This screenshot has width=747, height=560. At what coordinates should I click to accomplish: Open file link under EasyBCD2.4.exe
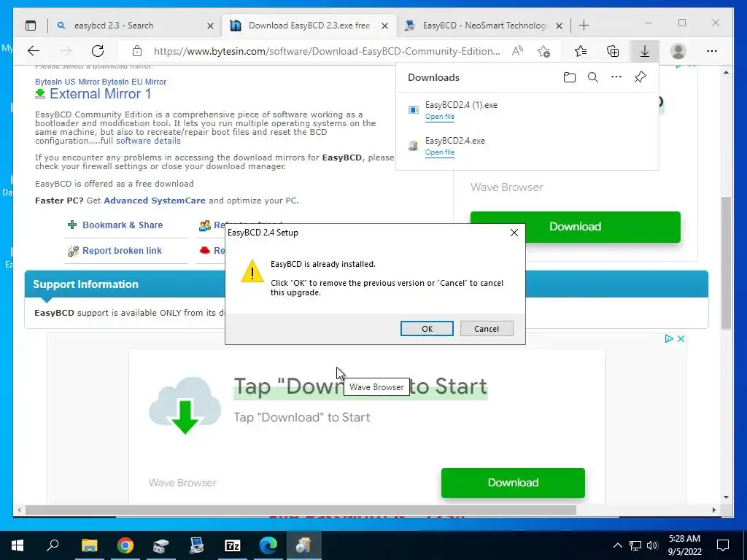440,152
